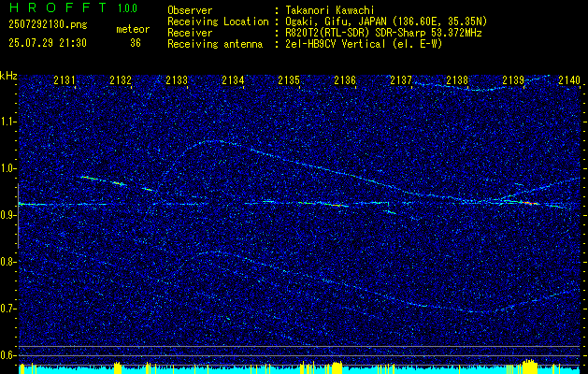Select the filename 2507292130.png
The image size is (588, 374).
pos(48,25)
